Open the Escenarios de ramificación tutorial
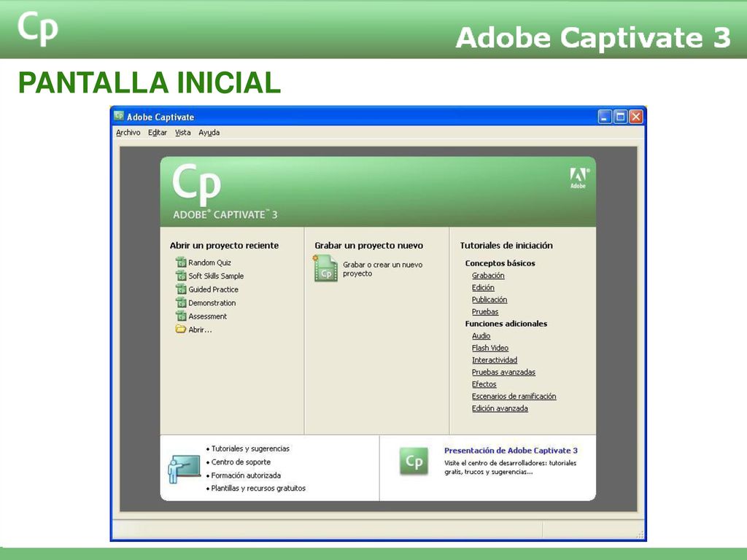Viewport: 747px width, 560px height. pos(514,396)
